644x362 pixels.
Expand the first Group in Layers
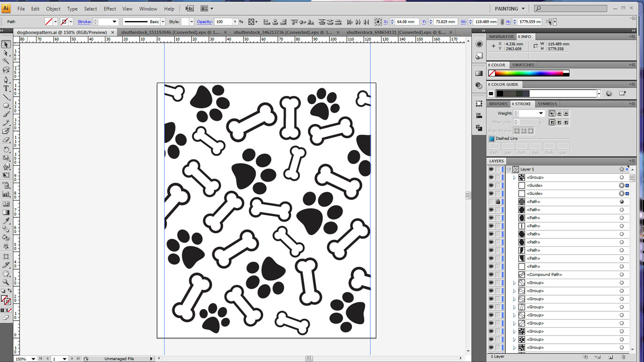click(514, 177)
